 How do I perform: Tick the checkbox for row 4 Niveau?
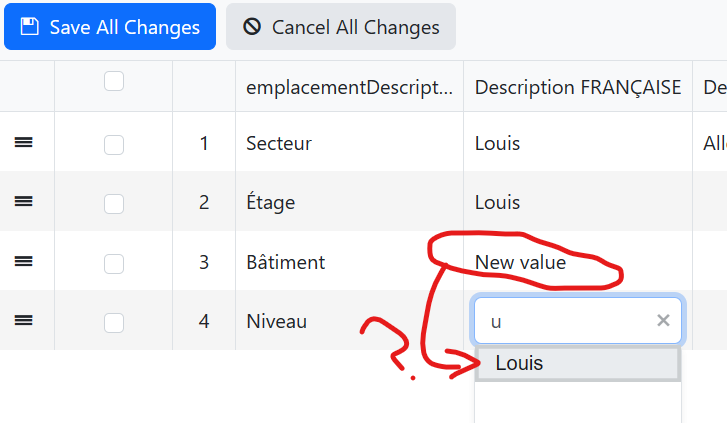(114, 322)
